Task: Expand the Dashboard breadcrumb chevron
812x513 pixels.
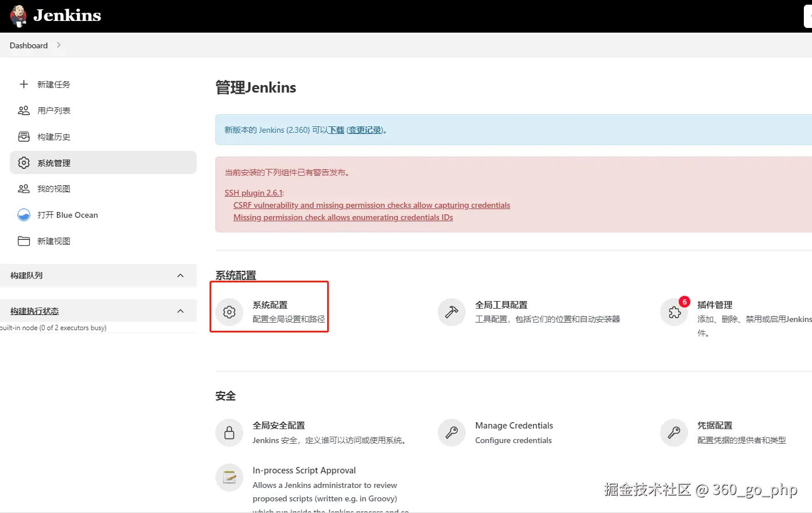Action: coord(58,45)
